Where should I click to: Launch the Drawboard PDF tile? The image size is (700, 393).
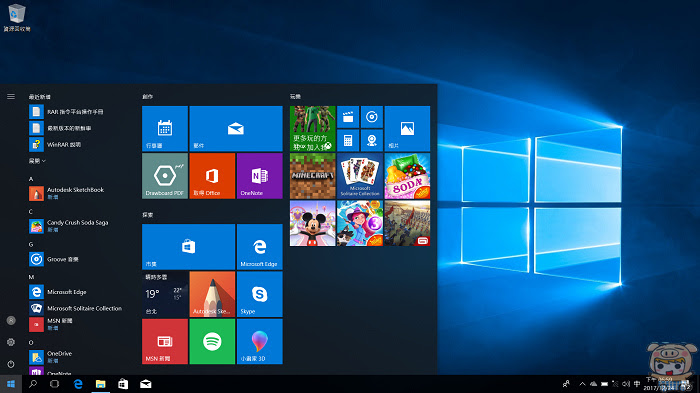coord(165,176)
